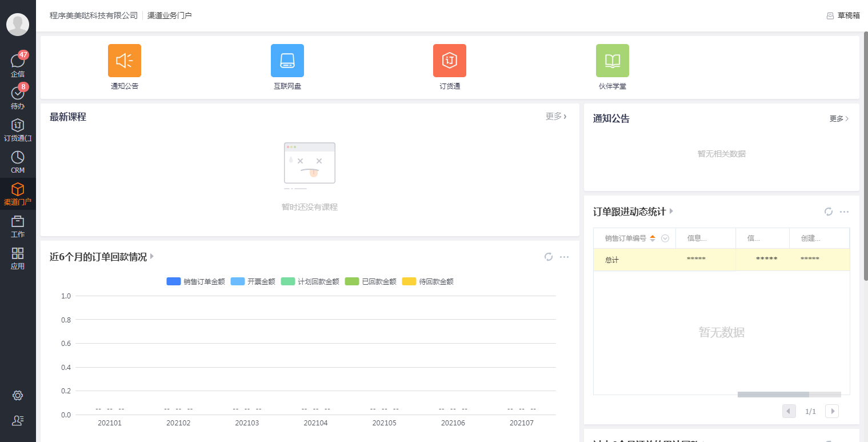This screenshot has width=868, height=442.
Task: Sort by 销售订单编号 column arrows
Action: click(653, 238)
